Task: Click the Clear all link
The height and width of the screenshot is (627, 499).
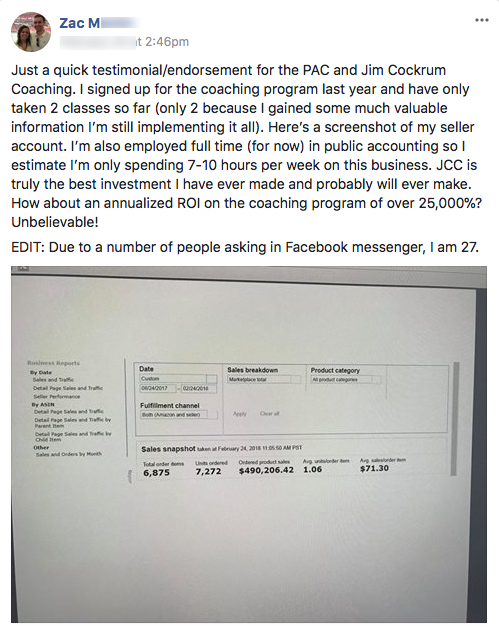Action: [269, 413]
